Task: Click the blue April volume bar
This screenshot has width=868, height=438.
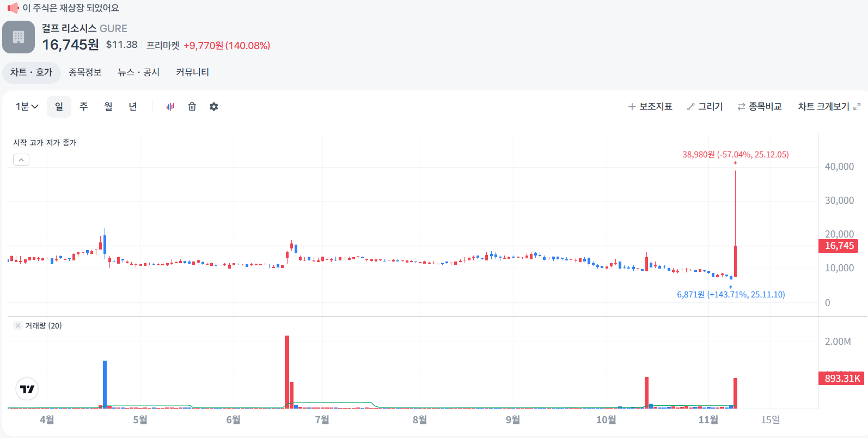Action: [x=105, y=384]
